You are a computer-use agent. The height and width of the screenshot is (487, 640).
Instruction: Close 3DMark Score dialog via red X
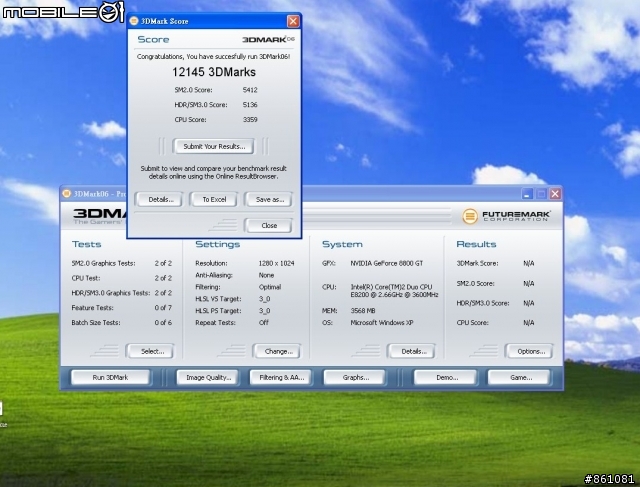pyautogui.click(x=293, y=21)
